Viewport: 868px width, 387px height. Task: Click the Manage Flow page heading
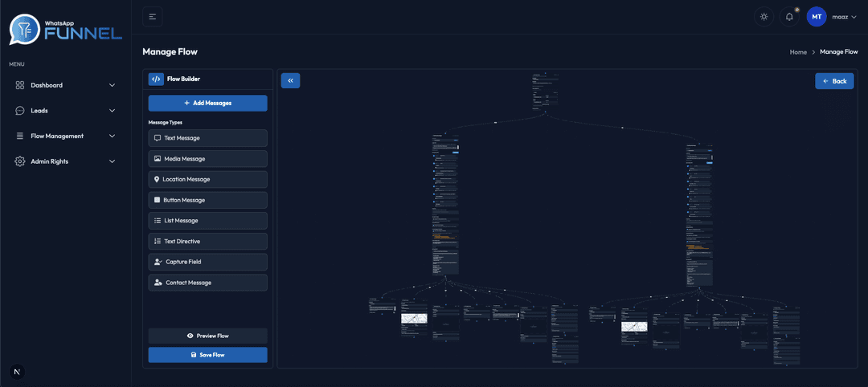170,52
